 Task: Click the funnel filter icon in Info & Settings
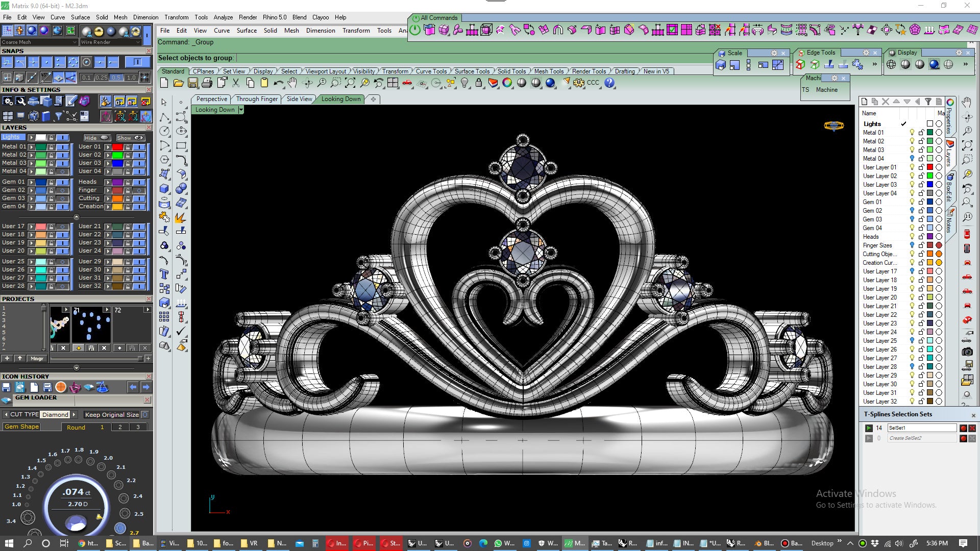pos(59,117)
